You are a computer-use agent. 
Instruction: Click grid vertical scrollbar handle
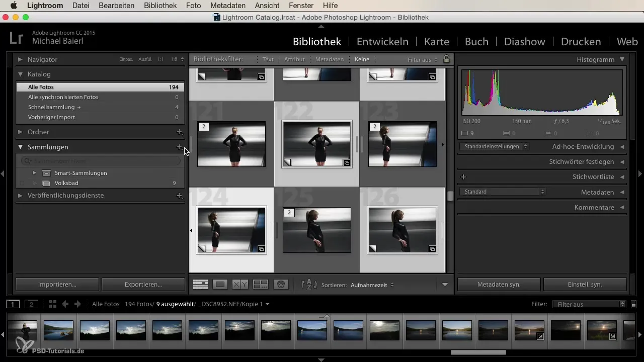coord(450,196)
